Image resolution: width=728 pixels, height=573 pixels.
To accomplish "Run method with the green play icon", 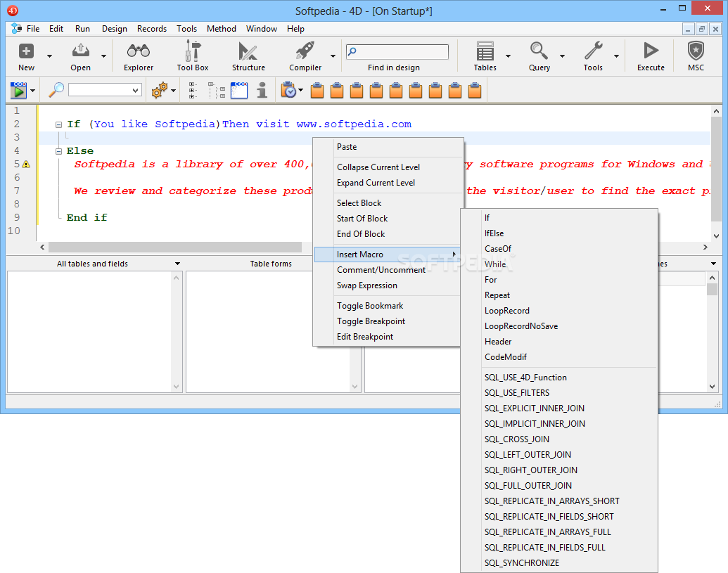I will [18, 90].
